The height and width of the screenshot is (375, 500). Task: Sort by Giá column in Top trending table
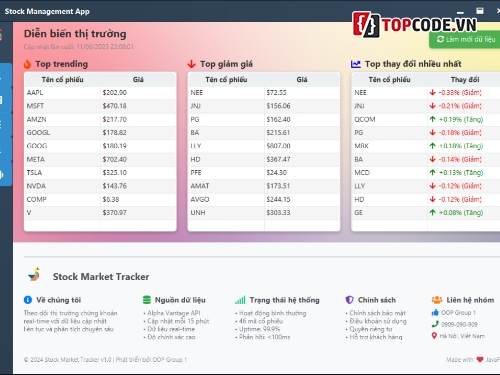(138, 80)
